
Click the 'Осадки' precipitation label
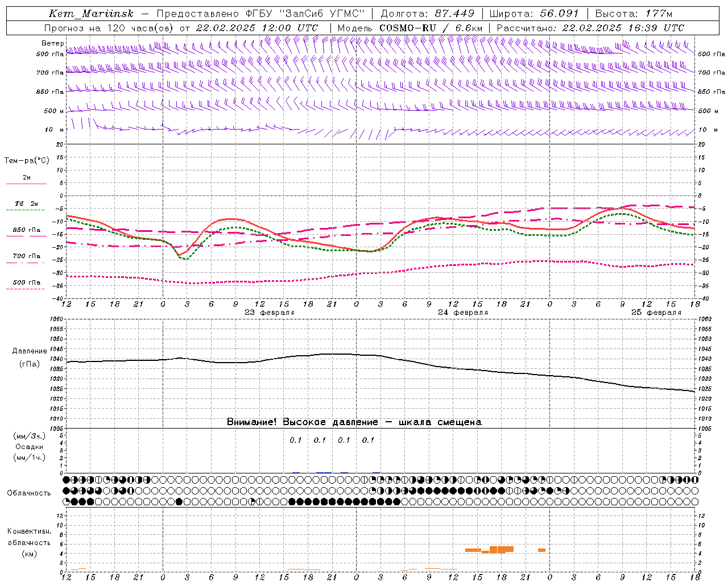(30, 447)
